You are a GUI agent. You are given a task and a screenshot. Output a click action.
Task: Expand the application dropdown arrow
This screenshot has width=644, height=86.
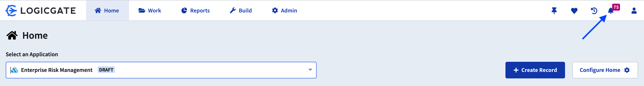(310, 70)
